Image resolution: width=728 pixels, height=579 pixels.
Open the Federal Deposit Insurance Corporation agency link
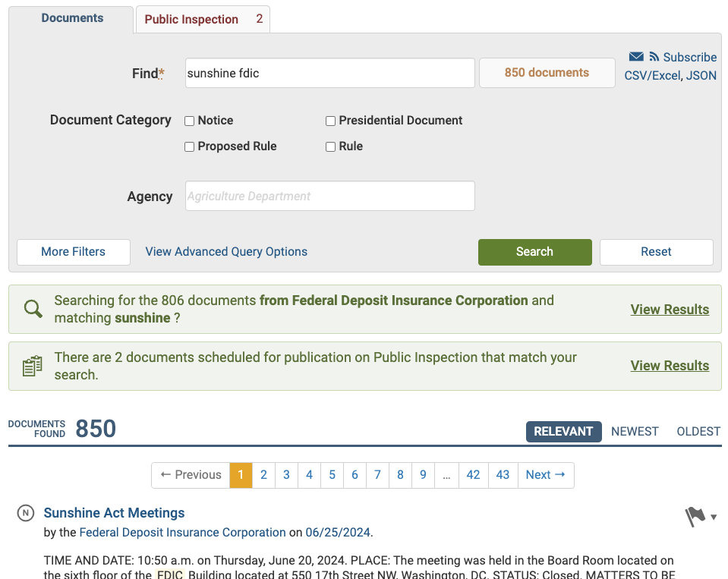pos(182,532)
